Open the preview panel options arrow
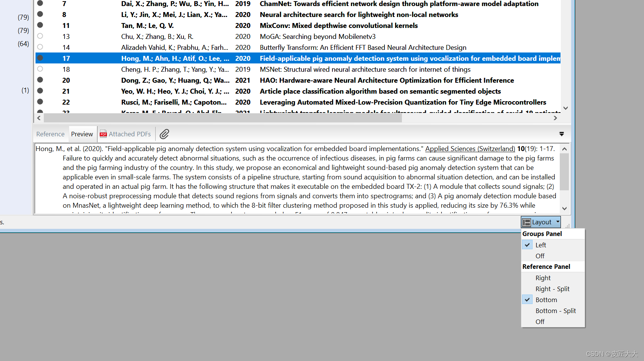This screenshot has width=644, height=361. (562, 134)
